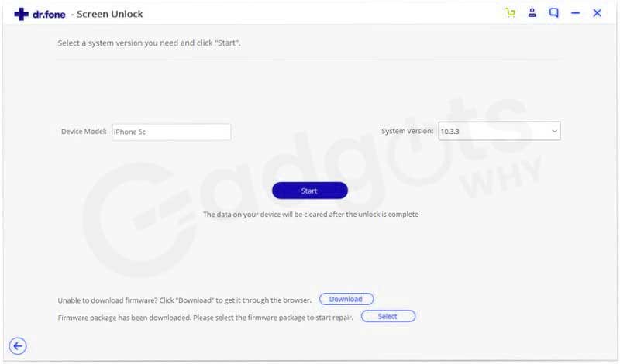620x364 pixels.
Task: Click the dr.fone plus-shaped logo
Action: tap(22, 14)
